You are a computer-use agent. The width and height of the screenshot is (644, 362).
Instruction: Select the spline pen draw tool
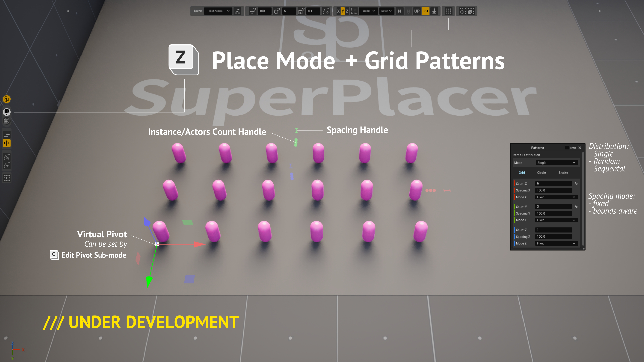[7, 157]
